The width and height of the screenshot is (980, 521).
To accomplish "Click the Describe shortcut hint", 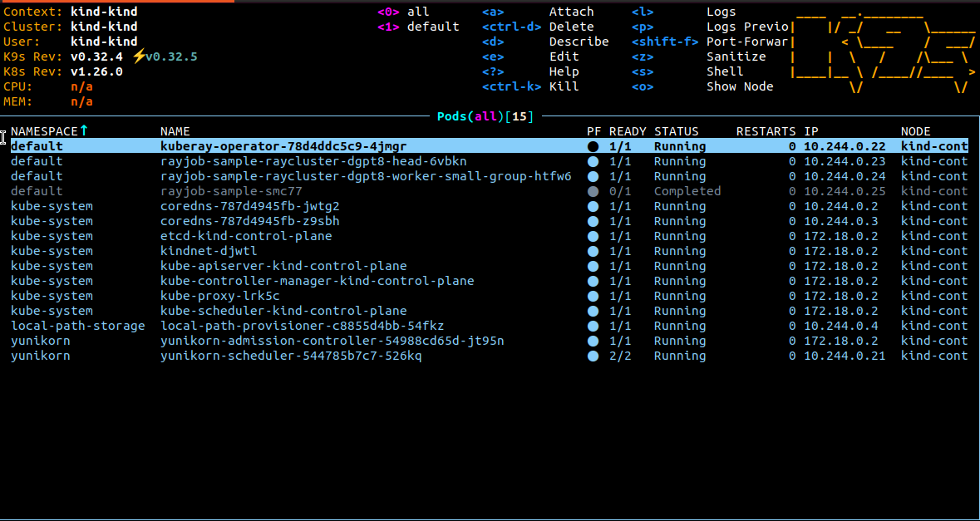I will (579, 42).
